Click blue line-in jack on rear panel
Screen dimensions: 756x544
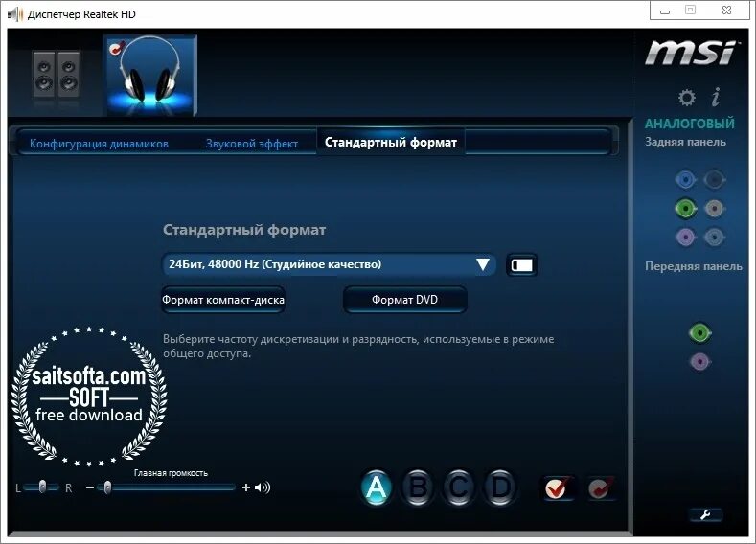click(x=685, y=180)
